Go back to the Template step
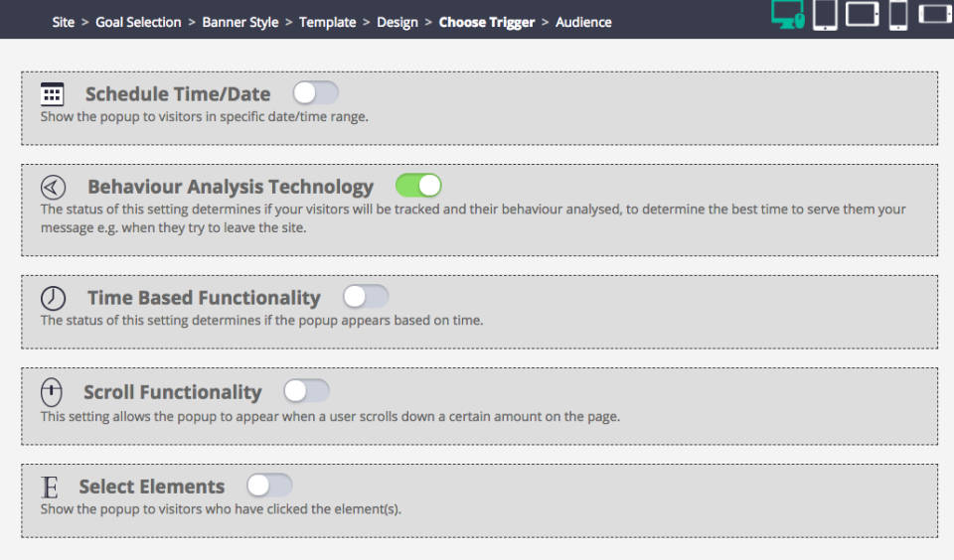This screenshot has height=560, width=954. click(327, 22)
